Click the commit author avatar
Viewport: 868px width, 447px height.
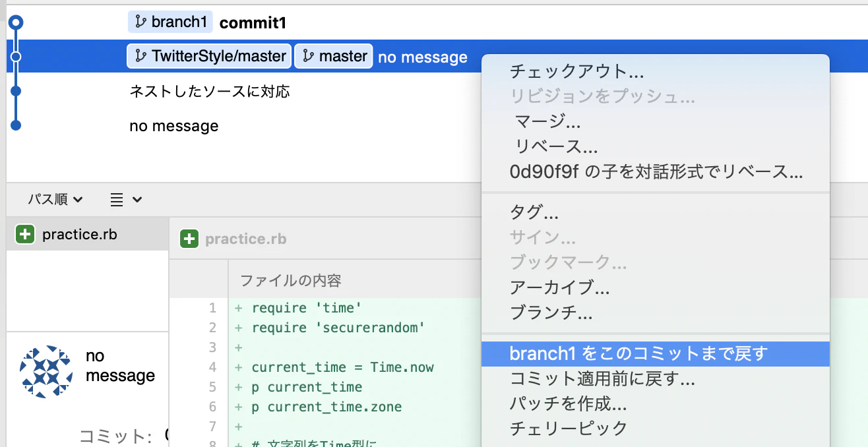tap(46, 372)
